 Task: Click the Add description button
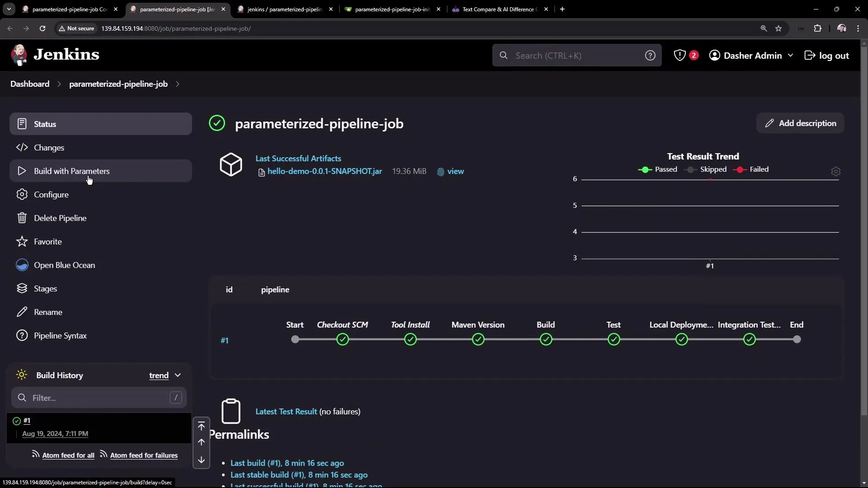coord(800,123)
